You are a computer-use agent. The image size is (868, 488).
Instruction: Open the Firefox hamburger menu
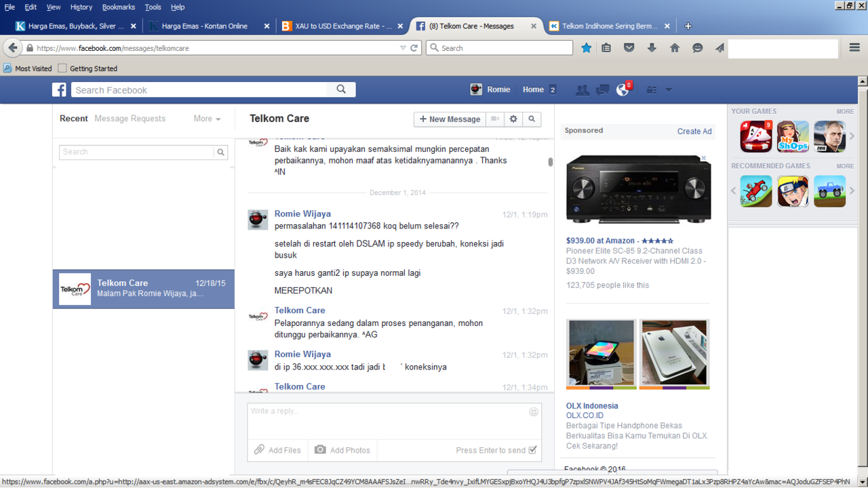(x=854, y=48)
